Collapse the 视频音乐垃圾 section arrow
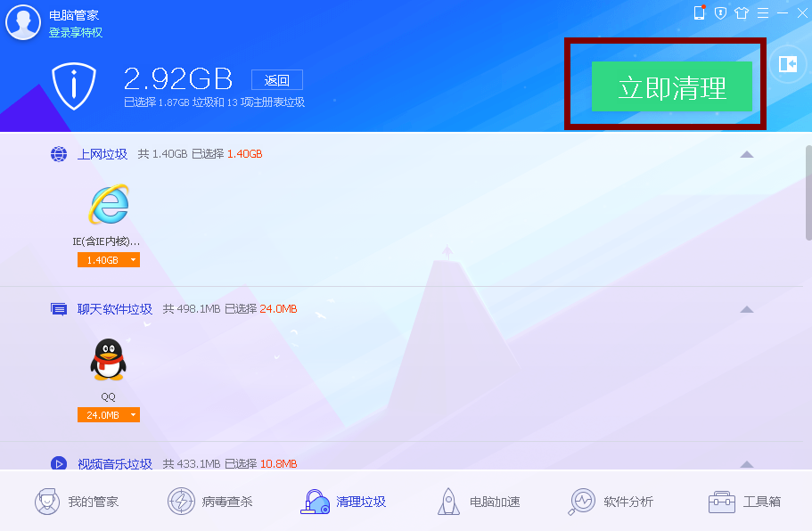 click(747, 464)
